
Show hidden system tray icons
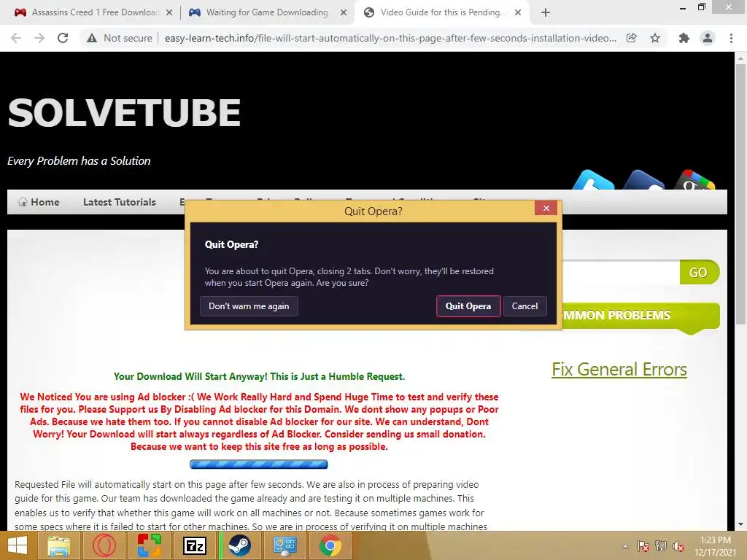(625, 546)
